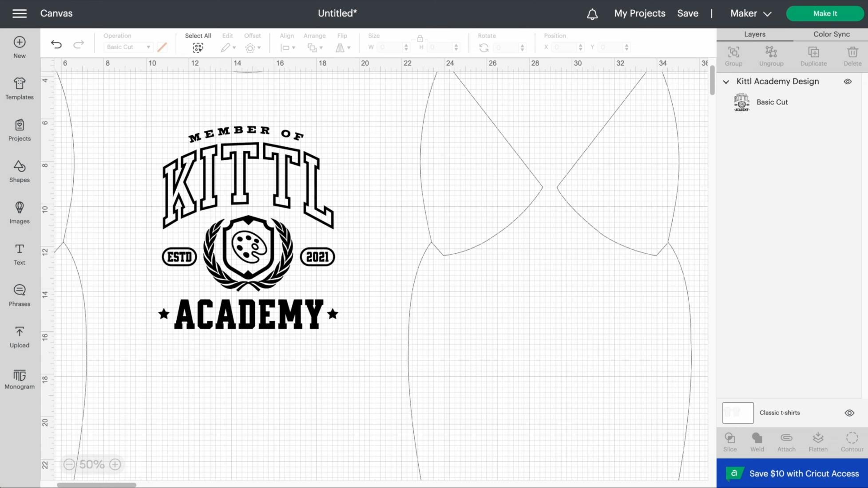Click the Make It button

click(824, 13)
